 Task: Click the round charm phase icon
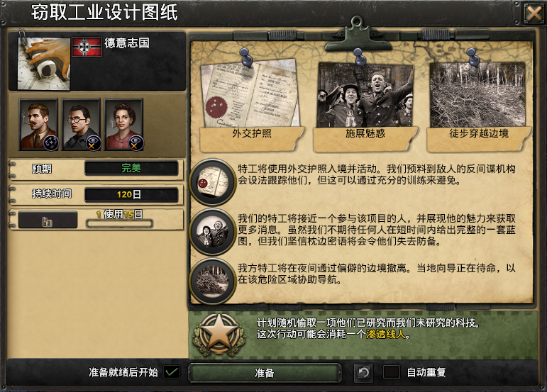point(212,232)
